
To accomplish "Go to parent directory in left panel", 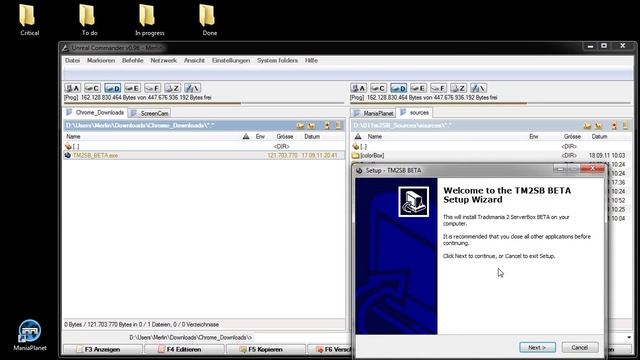I will click(x=73, y=146).
